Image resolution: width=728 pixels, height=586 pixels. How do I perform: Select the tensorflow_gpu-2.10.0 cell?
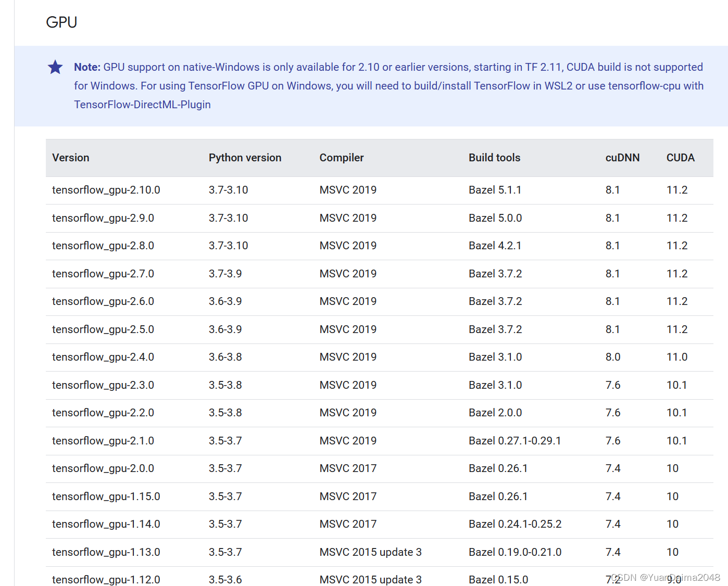106,190
